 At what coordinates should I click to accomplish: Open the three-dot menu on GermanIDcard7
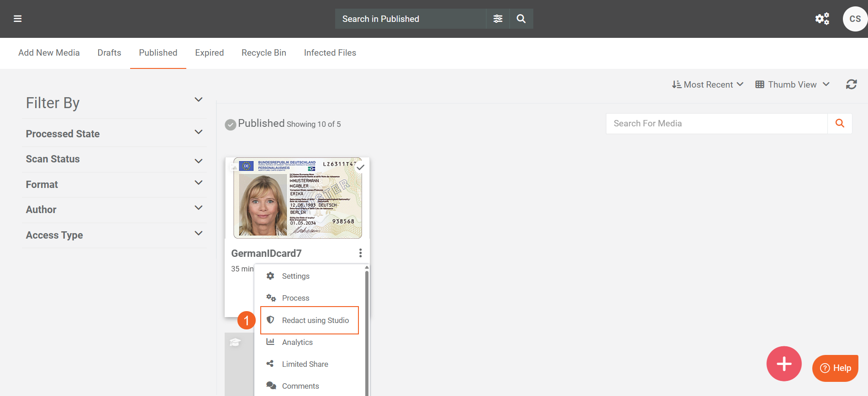[x=360, y=253]
